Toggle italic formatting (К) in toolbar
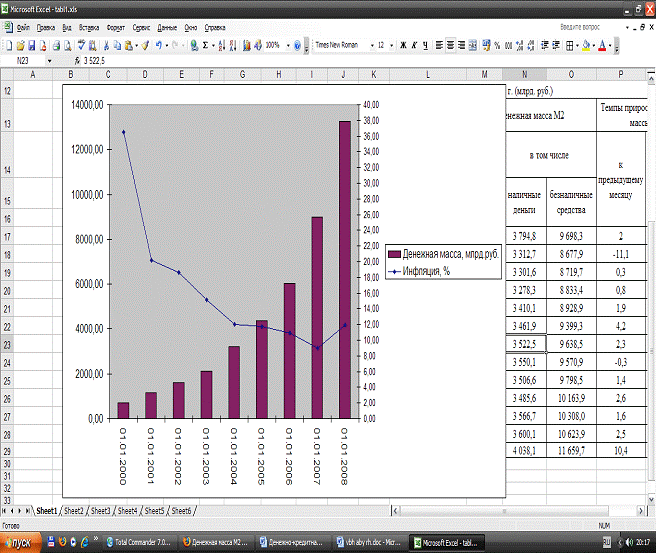The image size is (656, 553). coord(414,45)
